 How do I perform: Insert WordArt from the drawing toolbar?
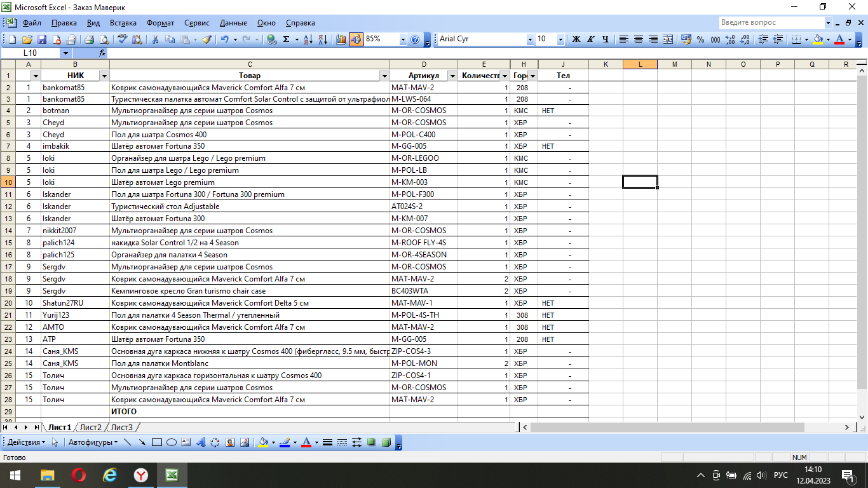click(x=200, y=442)
